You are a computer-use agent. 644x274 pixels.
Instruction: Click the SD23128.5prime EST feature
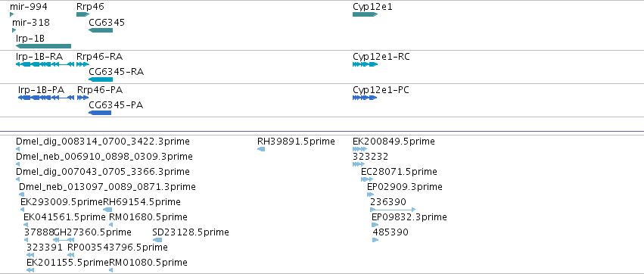click(157, 240)
